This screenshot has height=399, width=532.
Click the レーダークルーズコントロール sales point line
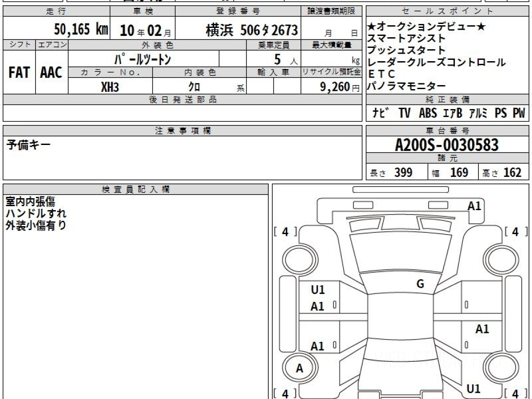(x=436, y=62)
